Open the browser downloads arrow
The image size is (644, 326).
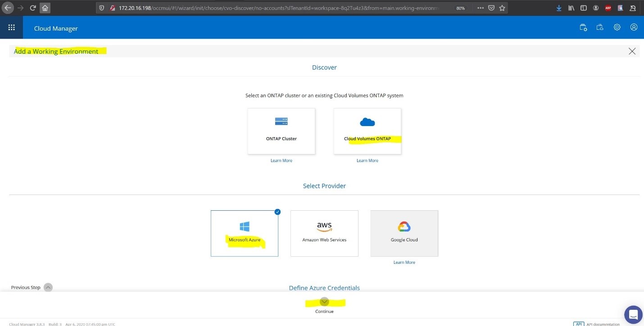tap(559, 8)
